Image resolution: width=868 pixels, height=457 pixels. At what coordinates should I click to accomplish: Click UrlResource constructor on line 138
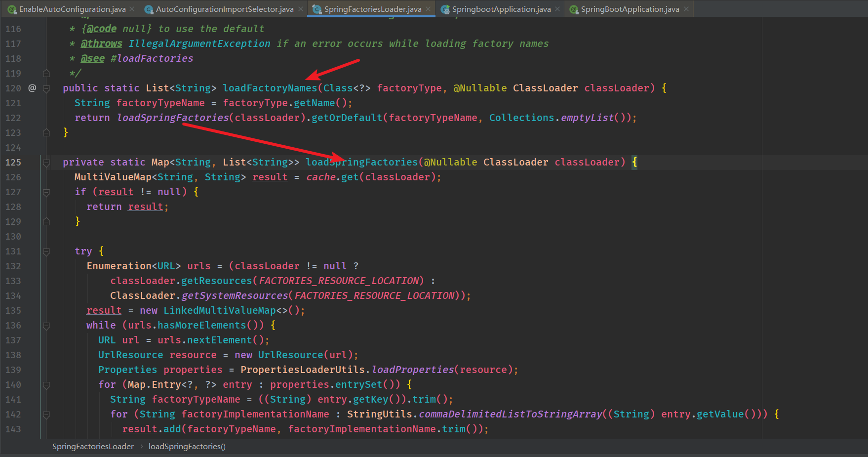click(290, 355)
